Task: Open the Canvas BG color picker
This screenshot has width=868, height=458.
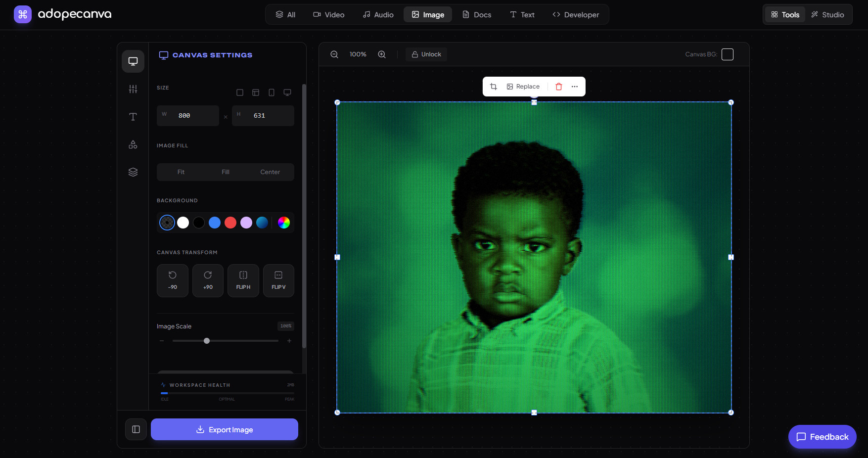Action: click(727, 54)
